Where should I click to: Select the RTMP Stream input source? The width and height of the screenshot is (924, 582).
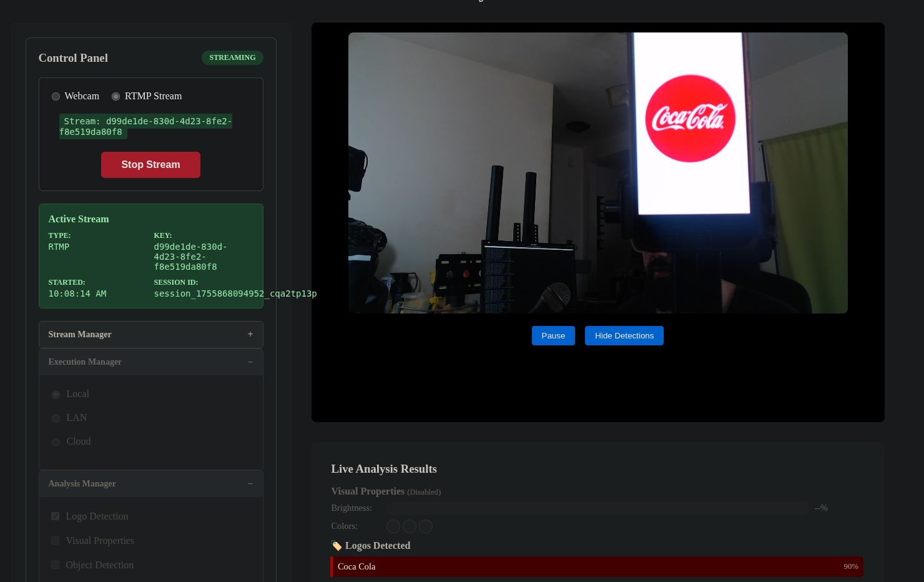(115, 96)
